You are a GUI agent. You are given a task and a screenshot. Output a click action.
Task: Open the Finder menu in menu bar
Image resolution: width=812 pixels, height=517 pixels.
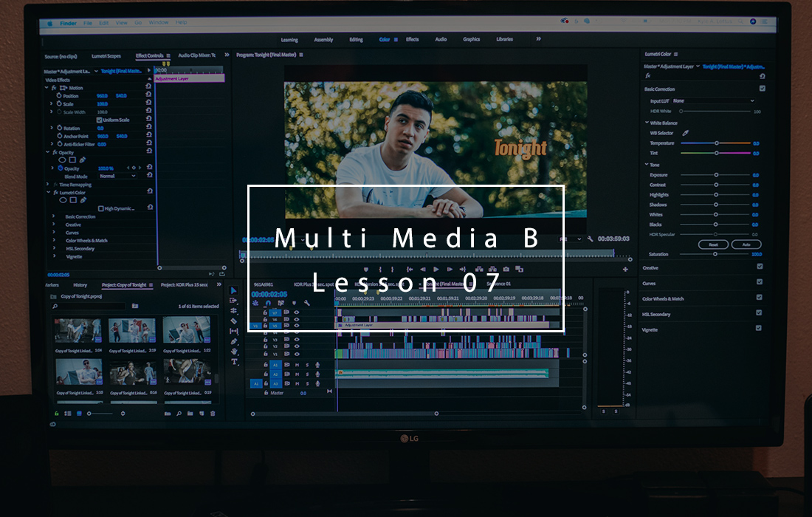tap(68, 24)
